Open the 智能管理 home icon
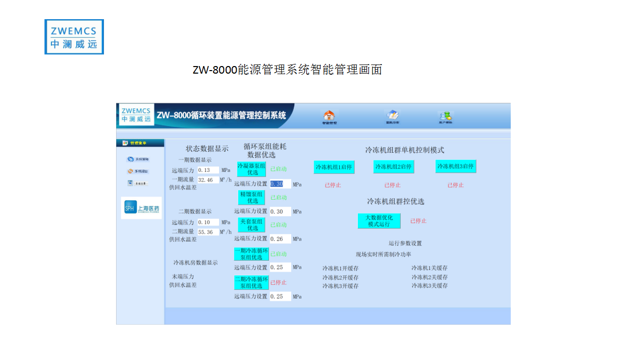Screen dimensions: 644x360 [329, 116]
